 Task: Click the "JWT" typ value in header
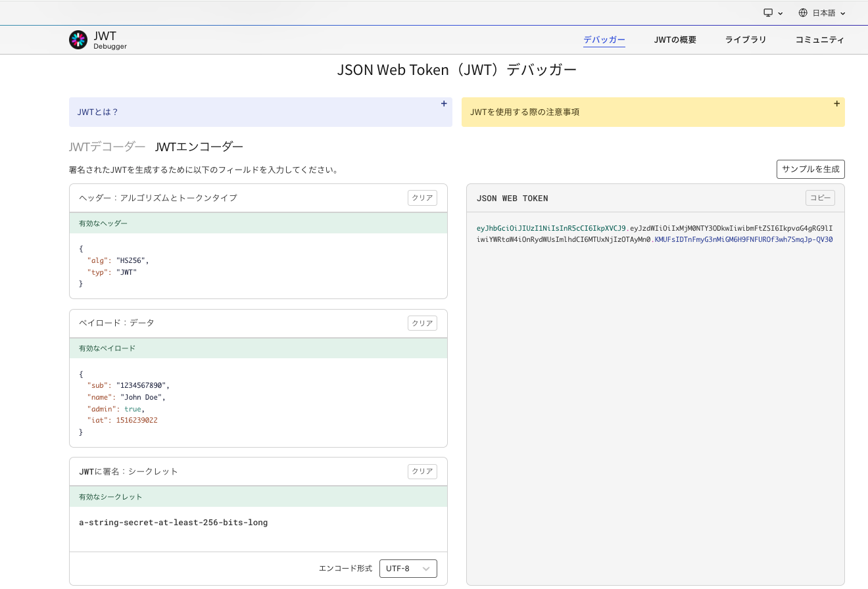(127, 272)
